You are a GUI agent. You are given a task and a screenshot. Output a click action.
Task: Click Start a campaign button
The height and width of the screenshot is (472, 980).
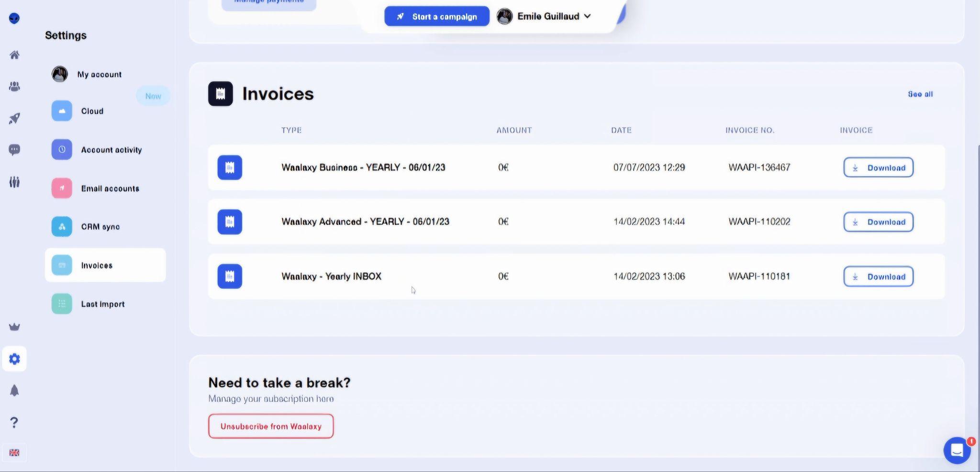437,16
